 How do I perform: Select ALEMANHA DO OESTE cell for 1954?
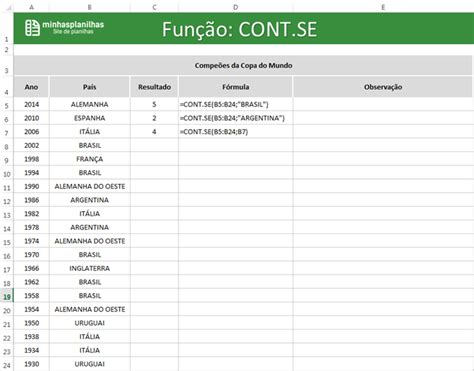89,309
